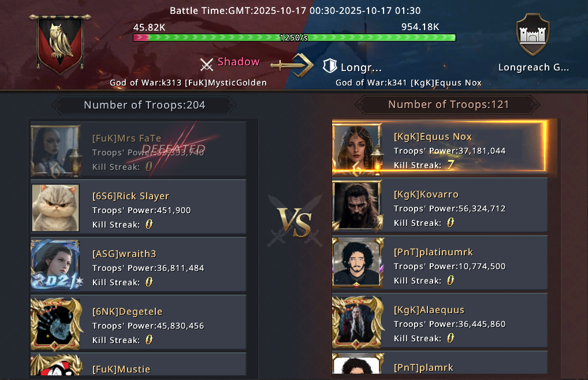Select the Equus Nox highlighted troop entry
Screen dimensions: 588x380
coord(440,148)
